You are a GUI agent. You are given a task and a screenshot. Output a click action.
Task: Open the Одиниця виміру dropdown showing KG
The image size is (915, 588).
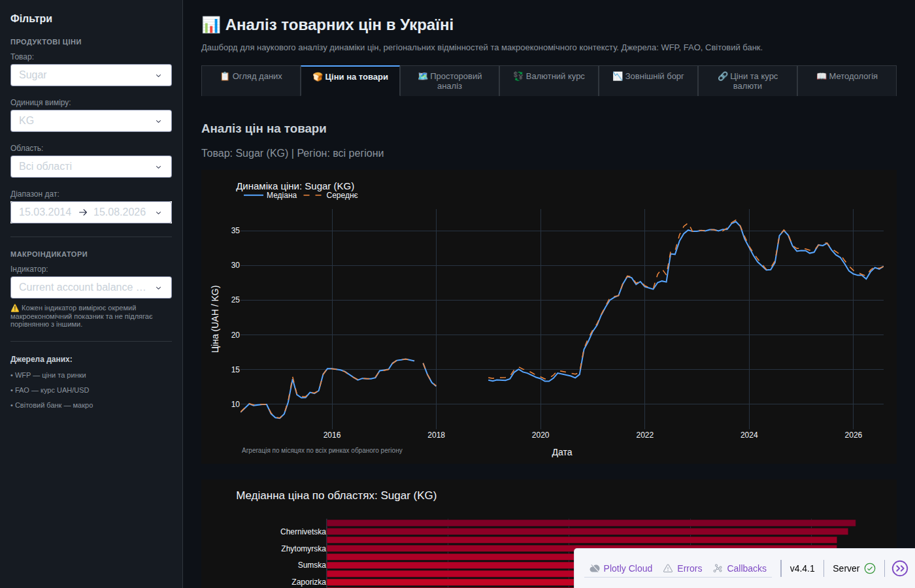pyautogui.click(x=91, y=121)
